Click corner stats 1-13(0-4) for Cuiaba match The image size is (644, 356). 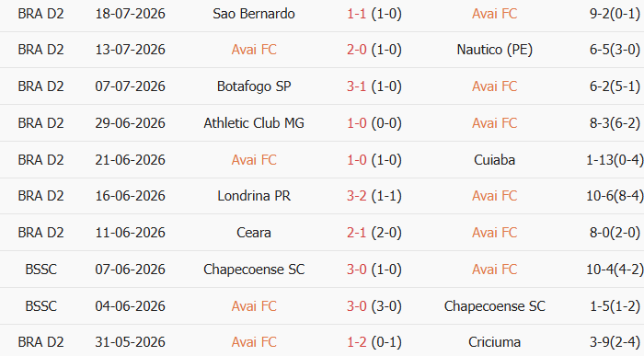615,160
